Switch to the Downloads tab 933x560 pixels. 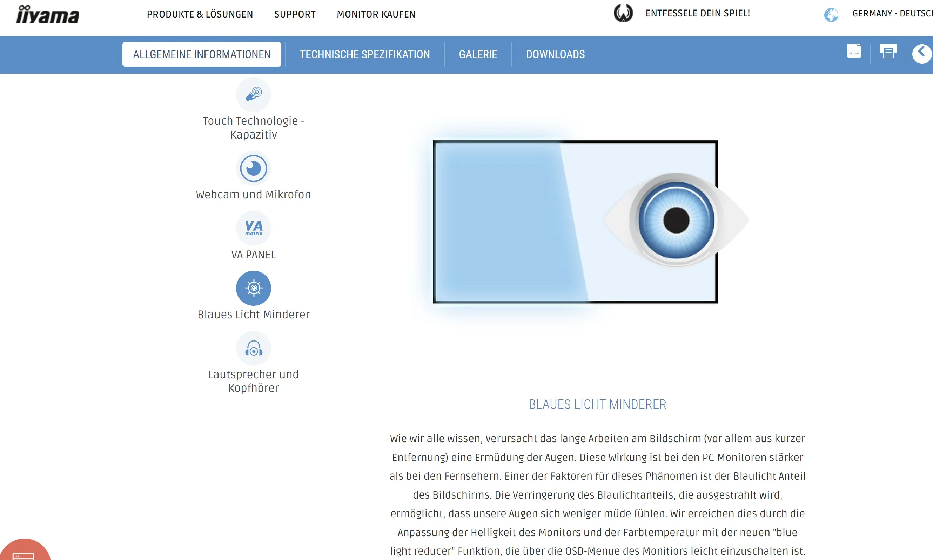pyautogui.click(x=556, y=54)
